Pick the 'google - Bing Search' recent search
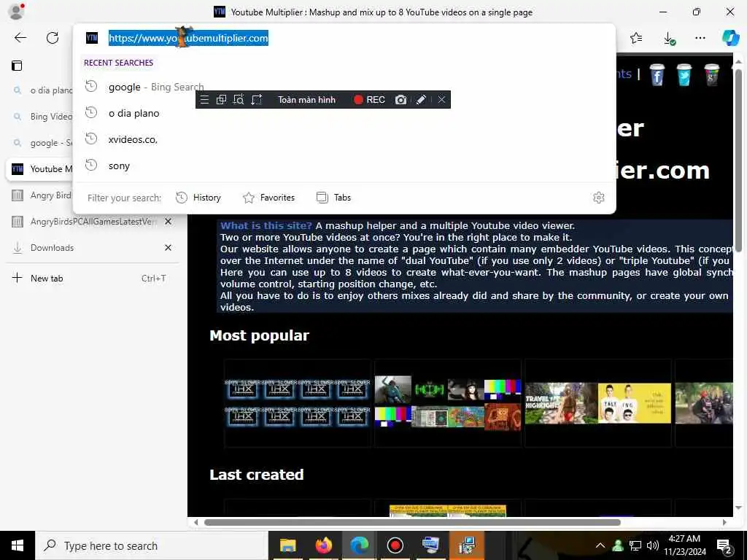This screenshot has width=747, height=560. (x=344, y=87)
